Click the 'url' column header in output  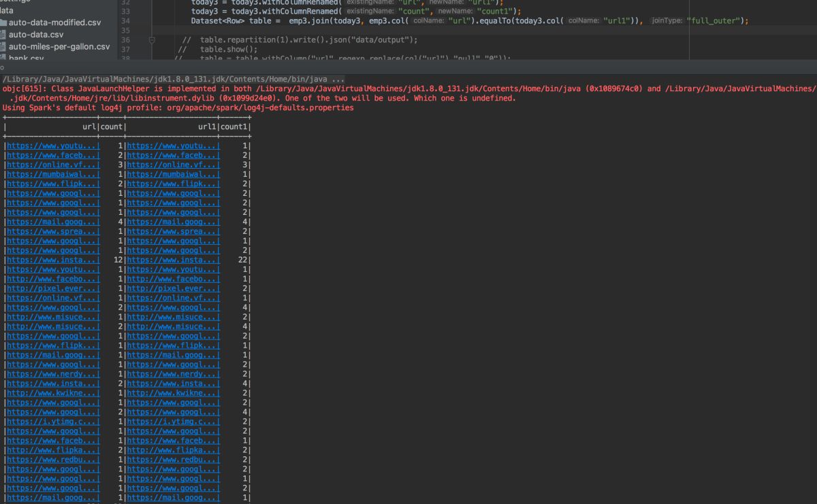[90, 127]
